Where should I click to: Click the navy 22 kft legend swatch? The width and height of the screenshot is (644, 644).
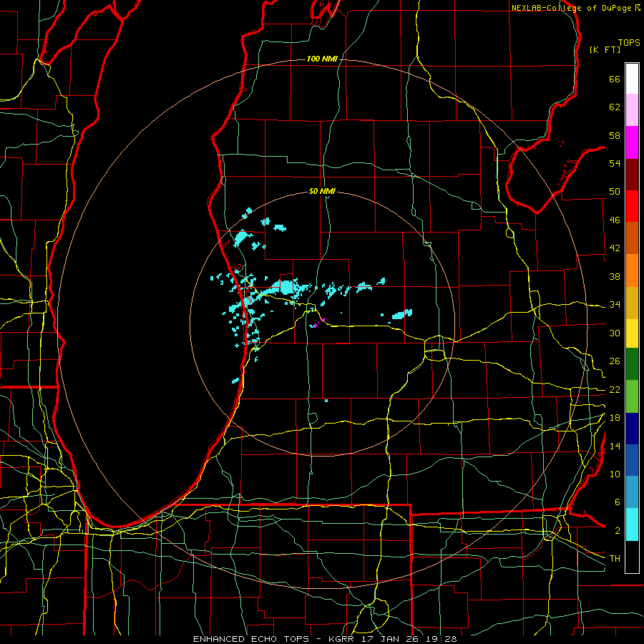pos(632,429)
